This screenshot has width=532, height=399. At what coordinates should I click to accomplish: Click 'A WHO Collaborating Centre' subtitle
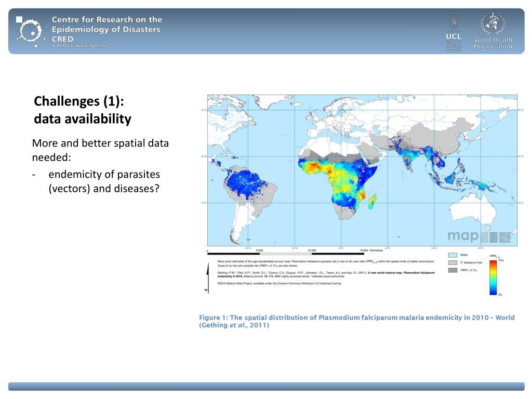coord(79,46)
